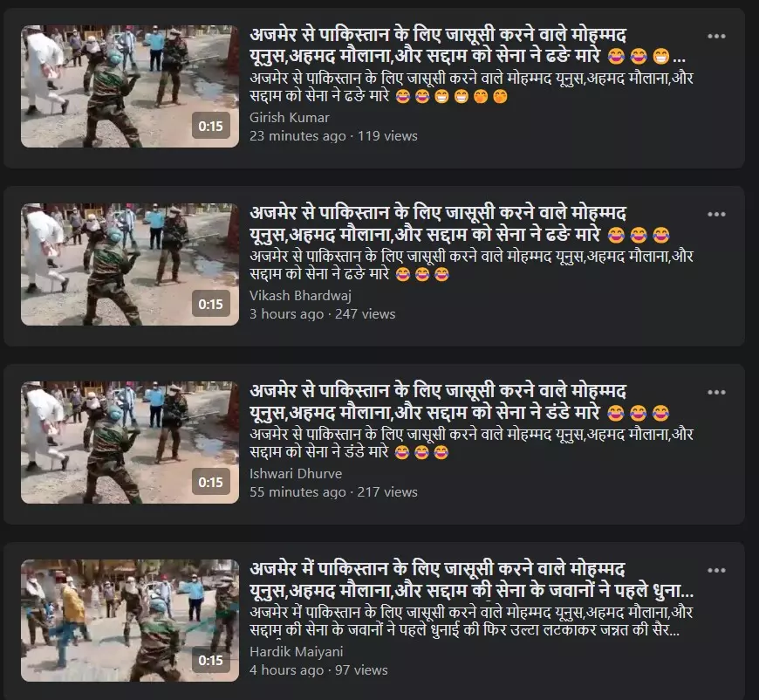The height and width of the screenshot is (700, 759).
Task: Click bold title of Girish Kumar's video
Action: 467,45
